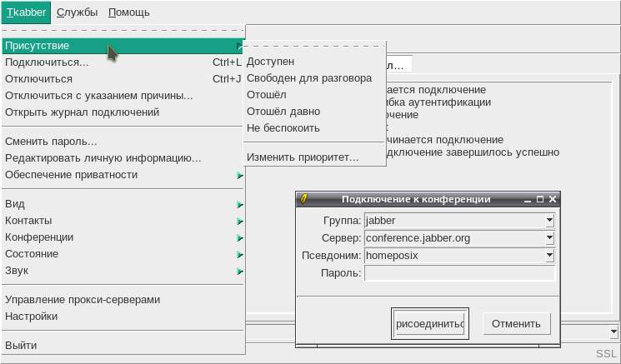Image resolution: width=621 pixels, height=364 pixels.
Task: Click Открыть журнал подключений
Action: 123,112
